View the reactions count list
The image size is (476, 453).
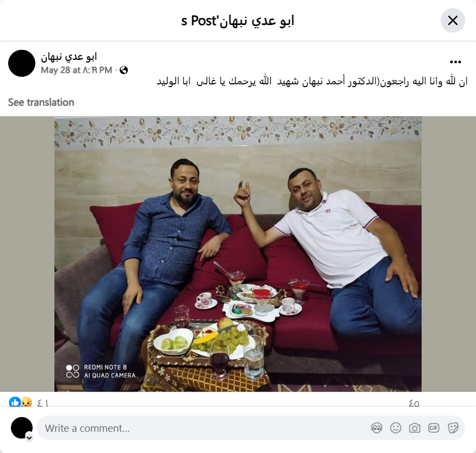[43, 403]
